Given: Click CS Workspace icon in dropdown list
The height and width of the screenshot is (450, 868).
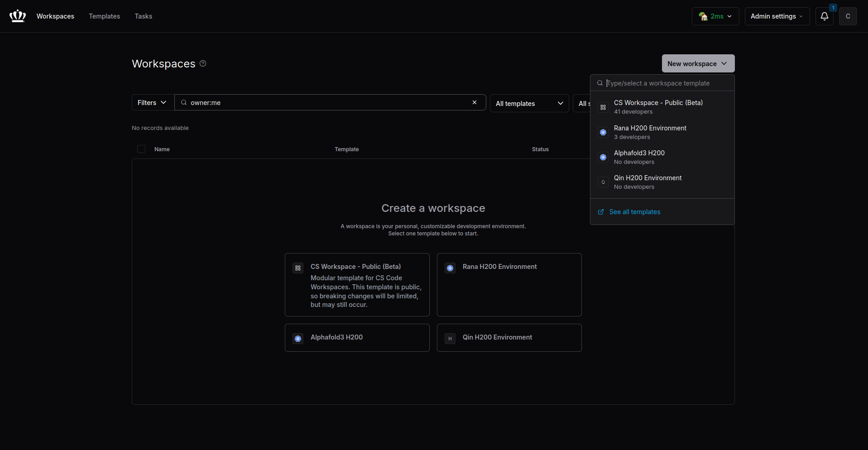Looking at the screenshot, I should click(603, 107).
